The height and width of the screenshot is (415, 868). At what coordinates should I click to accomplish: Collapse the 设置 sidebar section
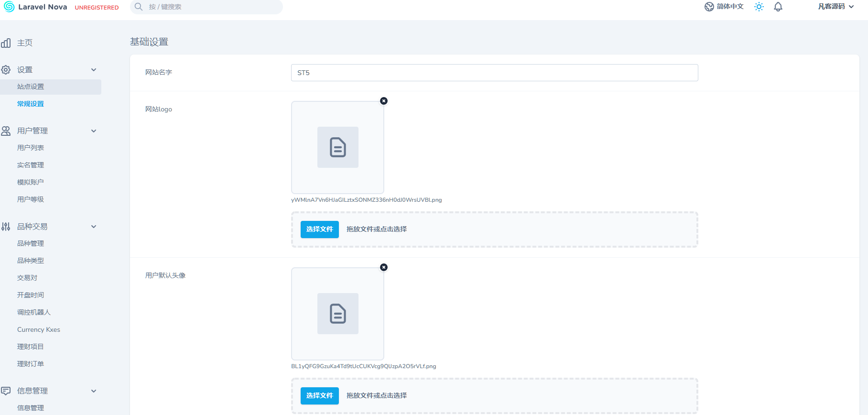tap(94, 70)
